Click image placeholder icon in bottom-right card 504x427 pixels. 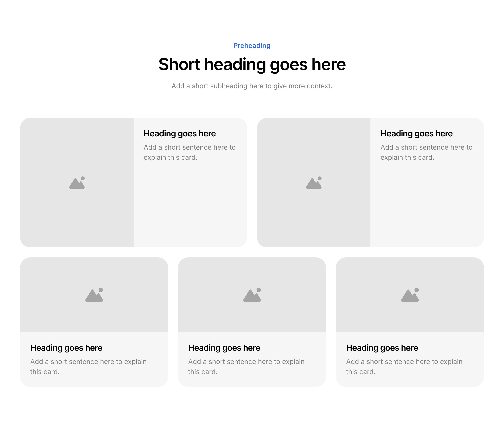click(410, 295)
